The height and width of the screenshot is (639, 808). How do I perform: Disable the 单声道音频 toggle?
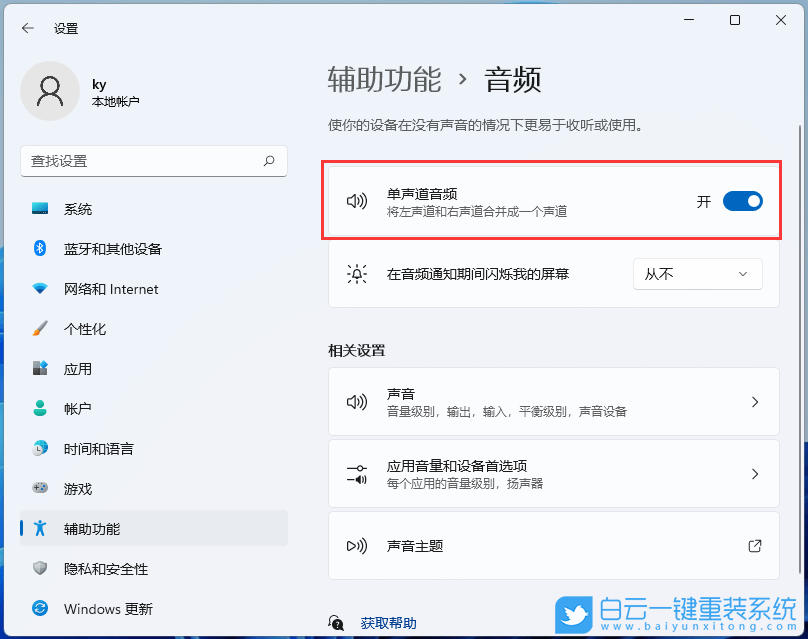742,201
